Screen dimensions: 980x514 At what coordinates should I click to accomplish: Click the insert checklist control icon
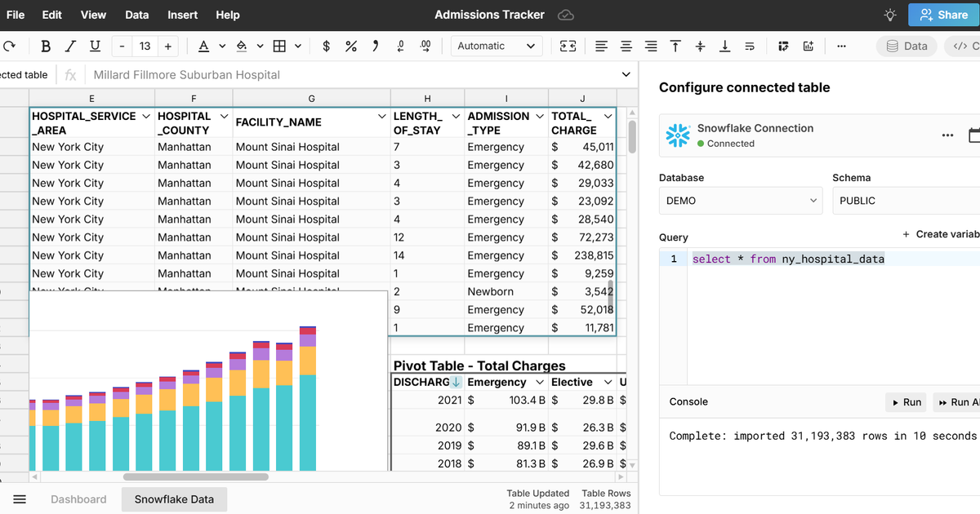pyautogui.click(x=784, y=47)
